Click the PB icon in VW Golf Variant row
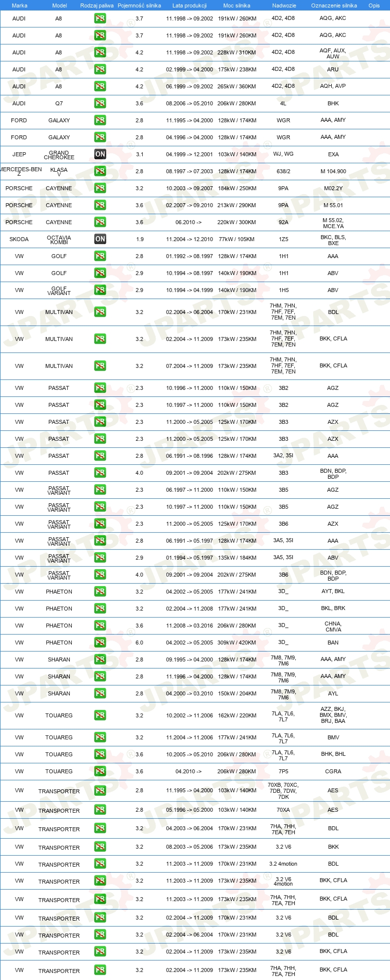This screenshot has height=980, width=390. pos(100,290)
